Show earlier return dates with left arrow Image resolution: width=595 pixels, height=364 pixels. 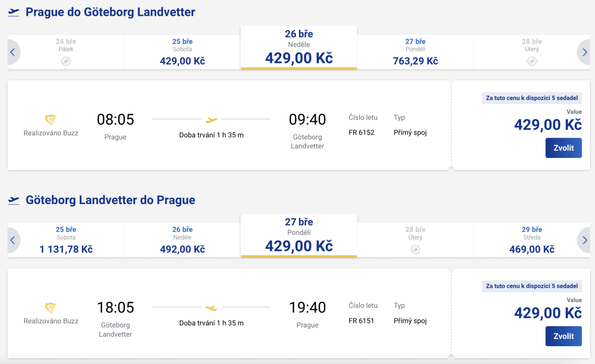(x=13, y=240)
